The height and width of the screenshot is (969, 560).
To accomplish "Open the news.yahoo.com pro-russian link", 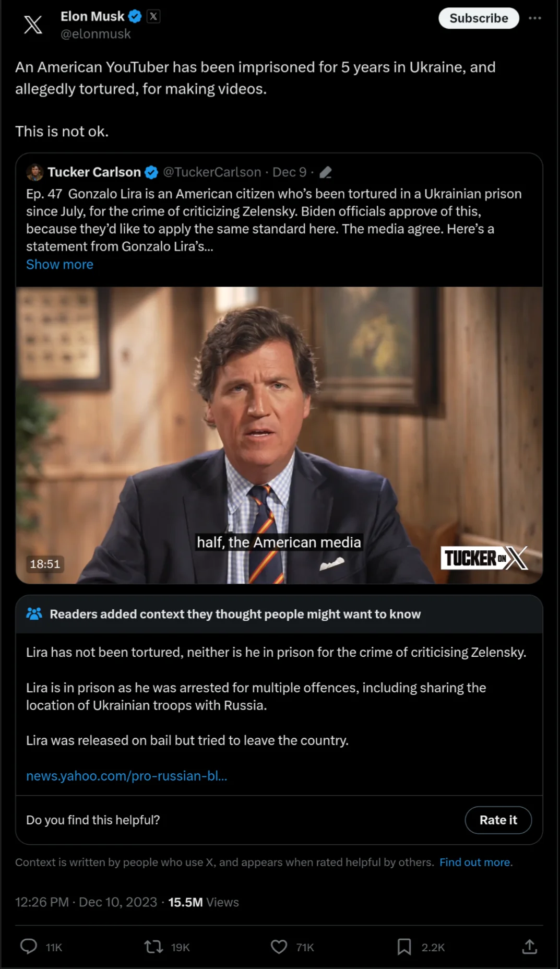I will point(127,776).
